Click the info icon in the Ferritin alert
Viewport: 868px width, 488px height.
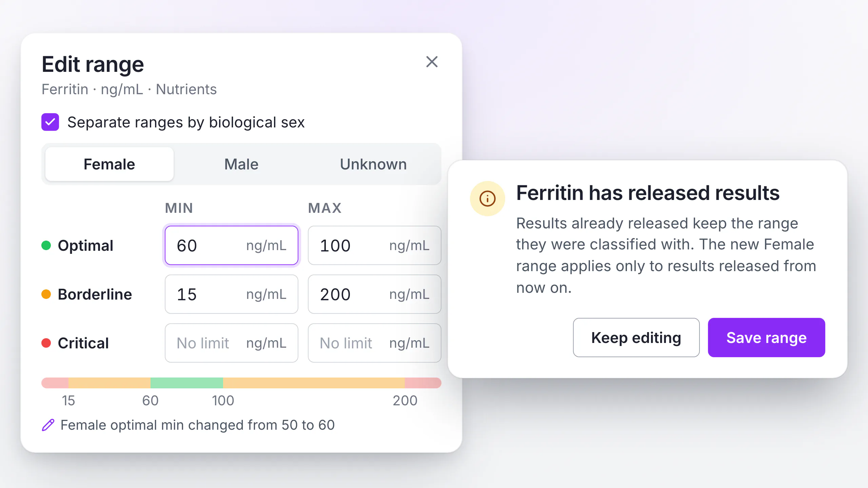point(487,199)
